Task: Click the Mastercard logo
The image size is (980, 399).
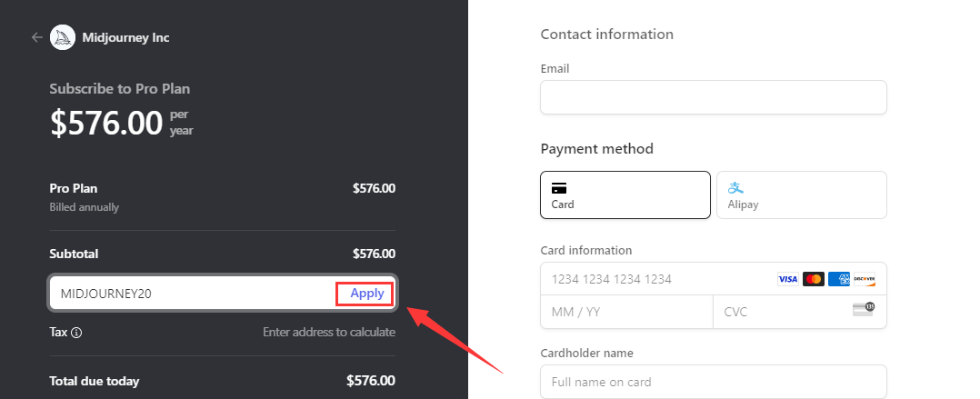Action: click(x=813, y=279)
